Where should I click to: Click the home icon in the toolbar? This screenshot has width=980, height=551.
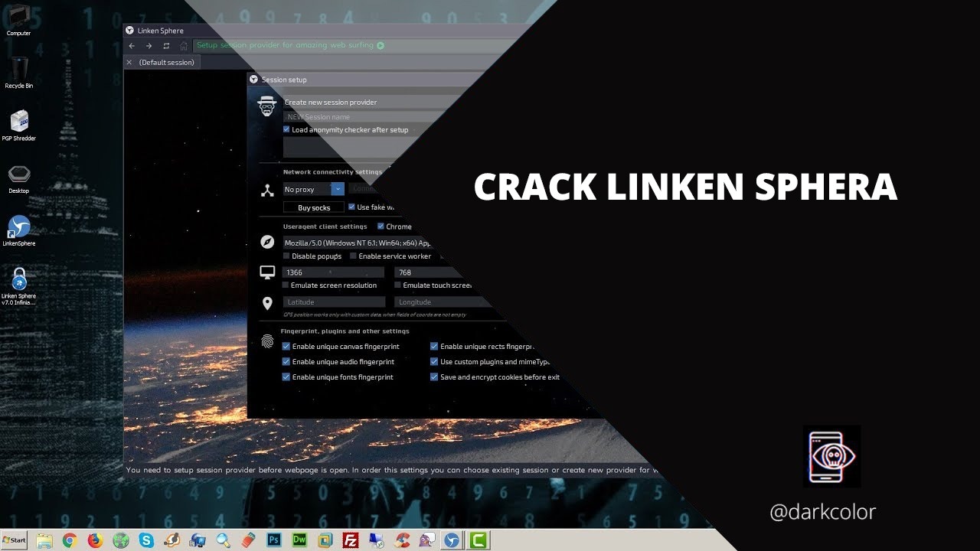click(184, 46)
